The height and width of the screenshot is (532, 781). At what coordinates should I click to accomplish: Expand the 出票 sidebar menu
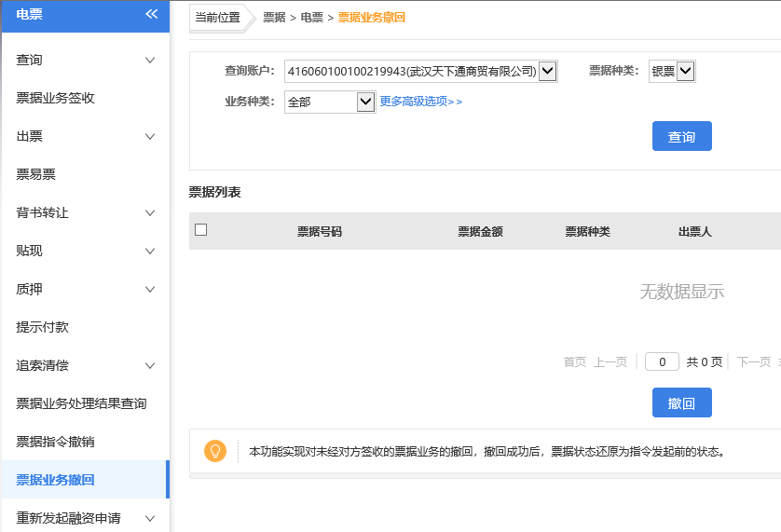85,136
